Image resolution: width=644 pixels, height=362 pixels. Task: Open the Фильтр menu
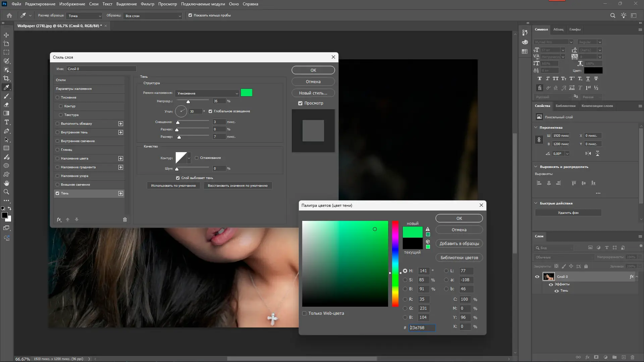click(147, 4)
